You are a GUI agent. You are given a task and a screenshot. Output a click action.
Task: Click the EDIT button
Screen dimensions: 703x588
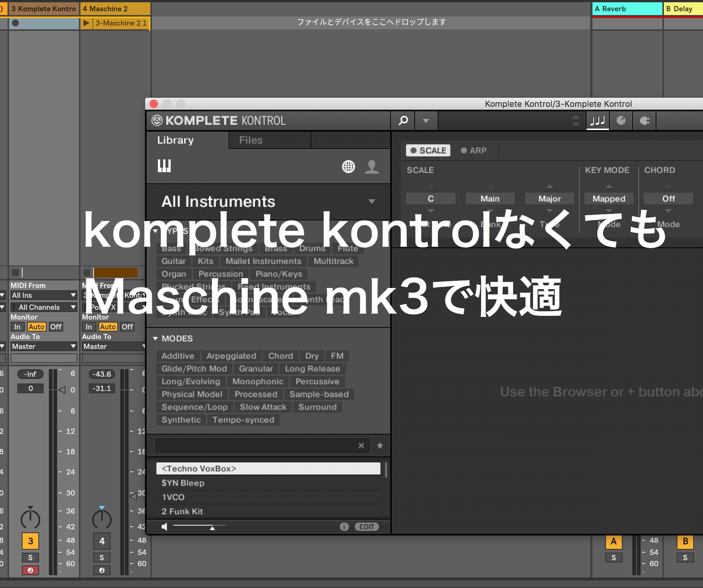[x=367, y=527]
